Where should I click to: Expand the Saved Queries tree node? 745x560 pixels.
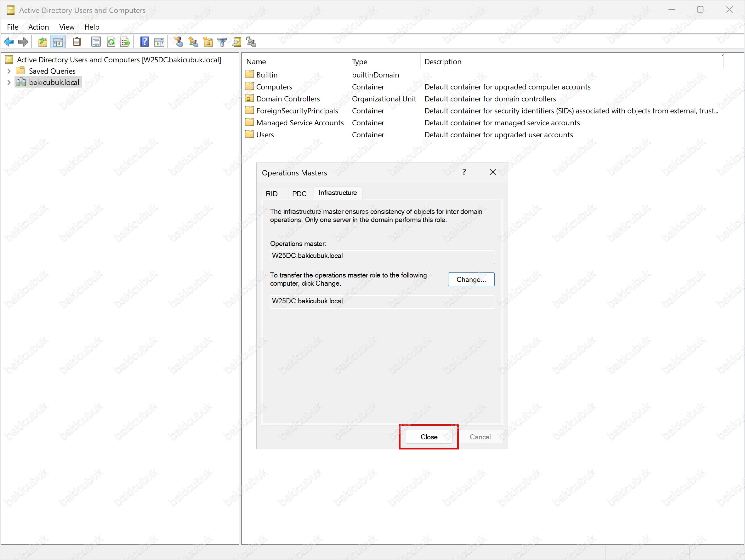9,71
